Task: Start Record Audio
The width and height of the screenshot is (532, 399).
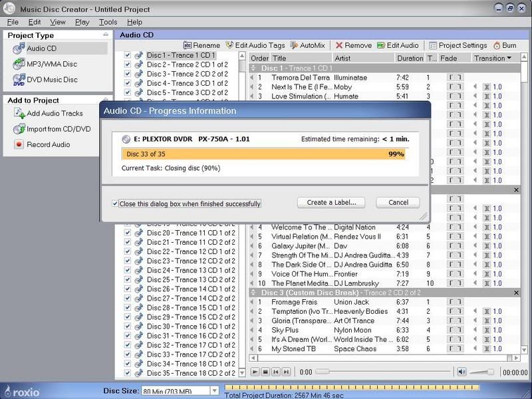Action: point(42,144)
